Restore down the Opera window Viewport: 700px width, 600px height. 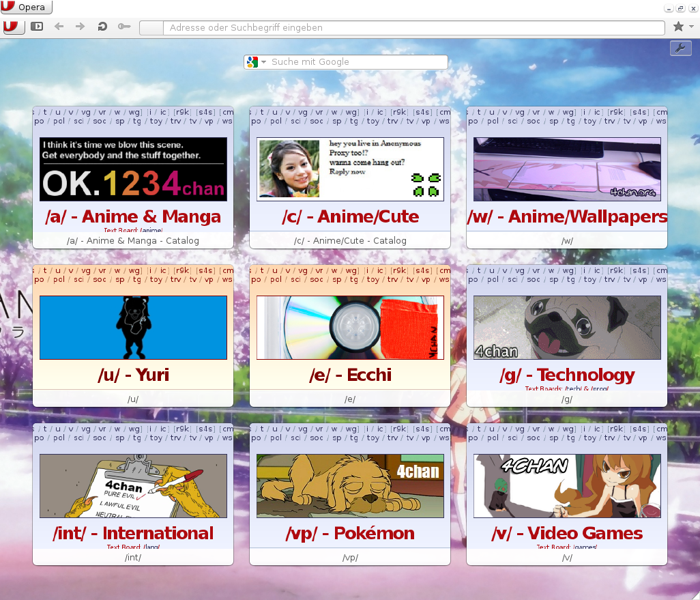[x=681, y=8]
